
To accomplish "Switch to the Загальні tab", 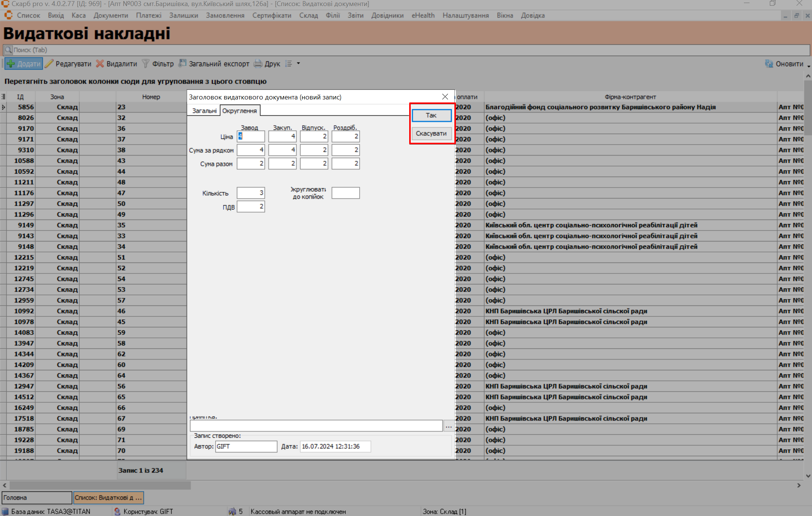I will pos(204,111).
